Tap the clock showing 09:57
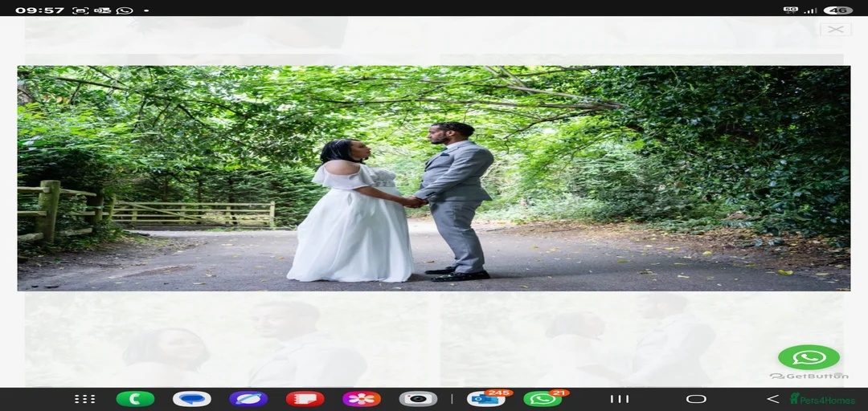This screenshot has height=411, width=868. point(39,10)
